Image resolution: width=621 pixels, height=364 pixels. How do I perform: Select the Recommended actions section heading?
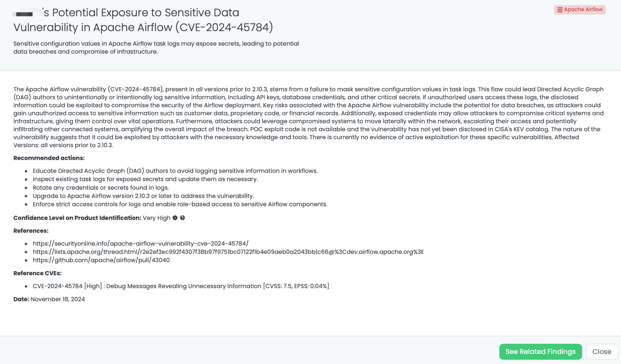49,158
